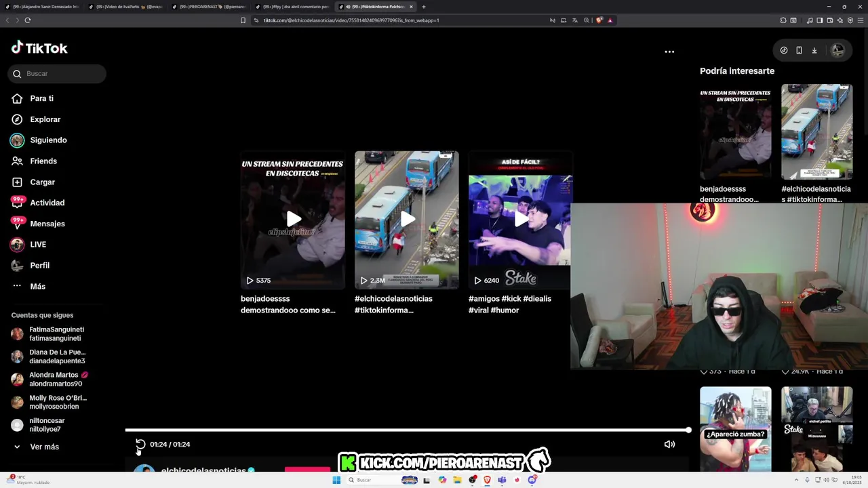868x488 pixels.
Task: Open Microsoft Teams from taskbar
Action: tap(502, 480)
